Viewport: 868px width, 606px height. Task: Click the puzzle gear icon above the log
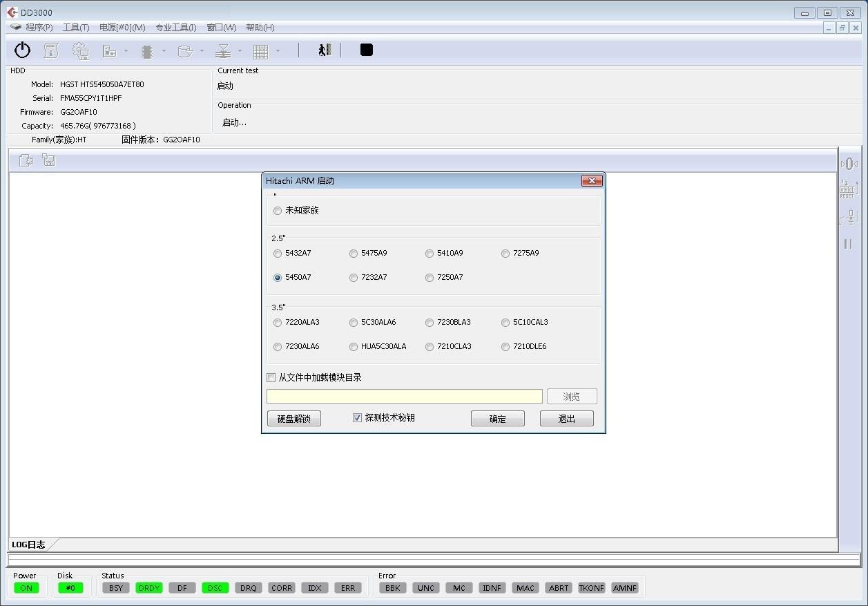[26, 160]
